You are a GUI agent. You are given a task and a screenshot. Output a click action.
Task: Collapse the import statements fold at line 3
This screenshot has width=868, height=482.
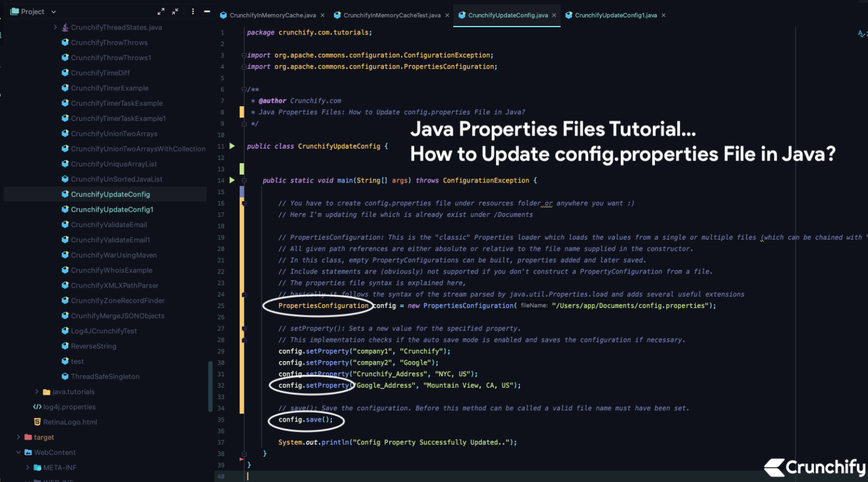pyautogui.click(x=243, y=55)
